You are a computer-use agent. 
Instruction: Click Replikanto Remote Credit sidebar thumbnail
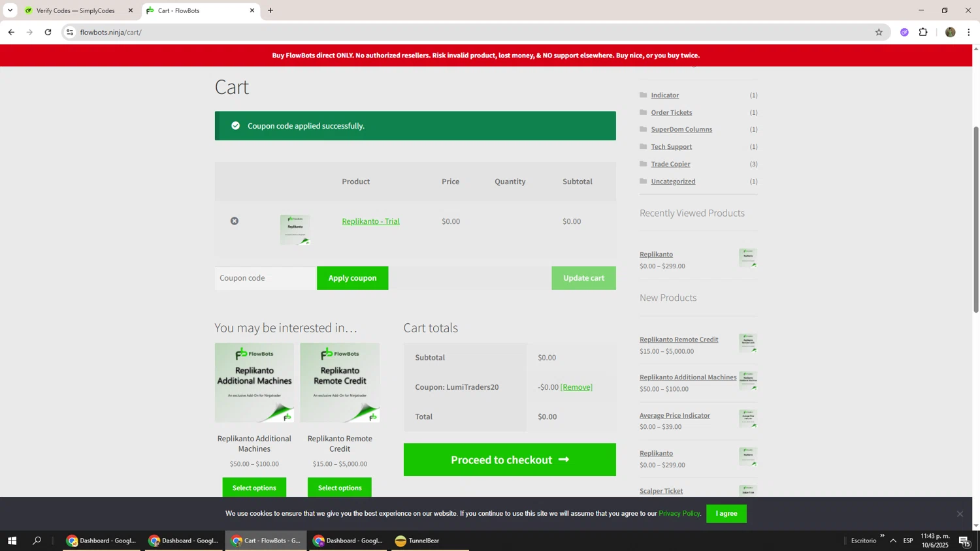click(748, 343)
